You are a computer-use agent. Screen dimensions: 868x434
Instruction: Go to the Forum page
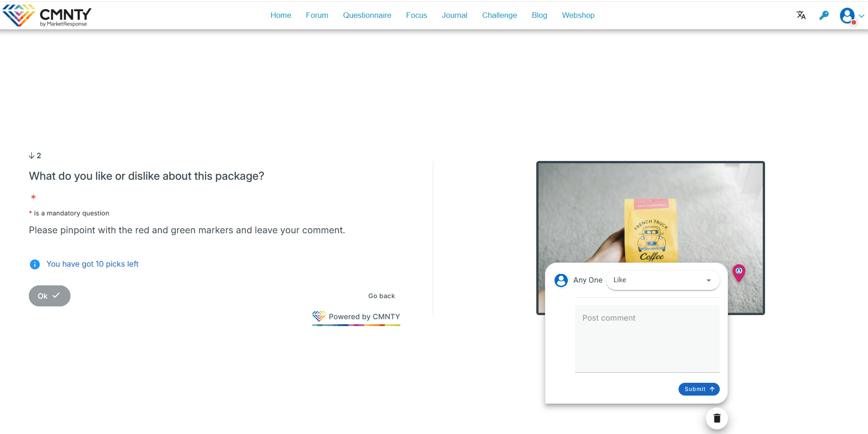[x=317, y=16]
